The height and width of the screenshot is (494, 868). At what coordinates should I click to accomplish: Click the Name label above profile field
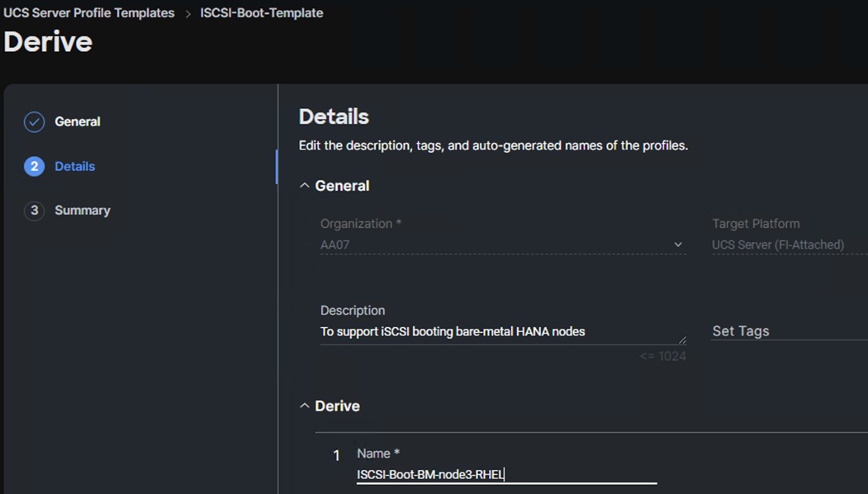point(378,454)
